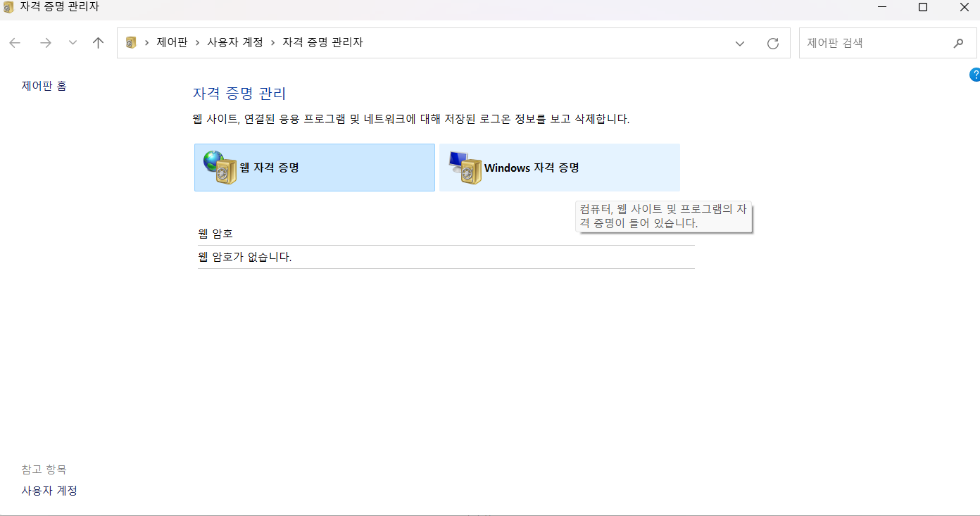The width and height of the screenshot is (980, 516).
Task: Open 사용자 계정 in the breadcrumb path
Action: coord(235,42)
